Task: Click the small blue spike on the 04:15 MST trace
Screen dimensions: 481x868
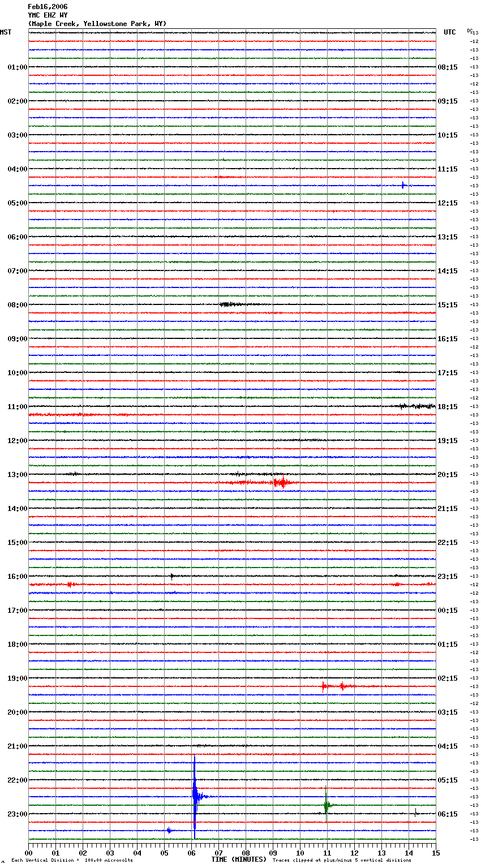Action: click(403, 185)
